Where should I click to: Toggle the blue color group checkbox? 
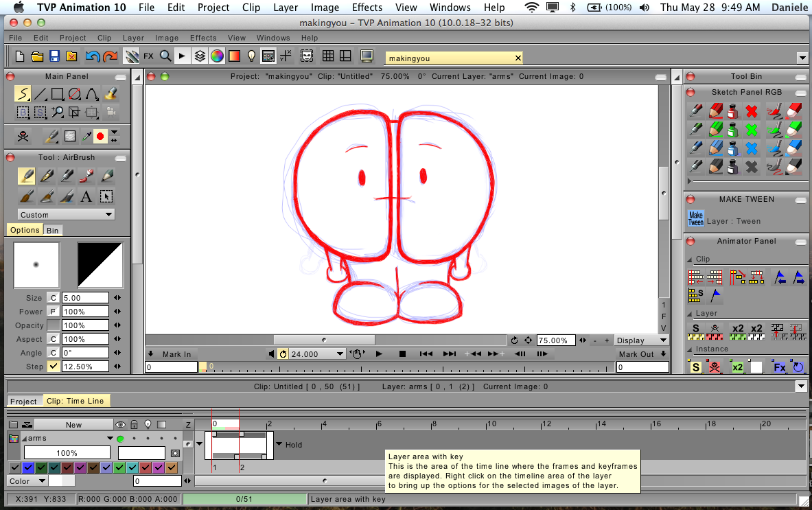tap(28, 467)
